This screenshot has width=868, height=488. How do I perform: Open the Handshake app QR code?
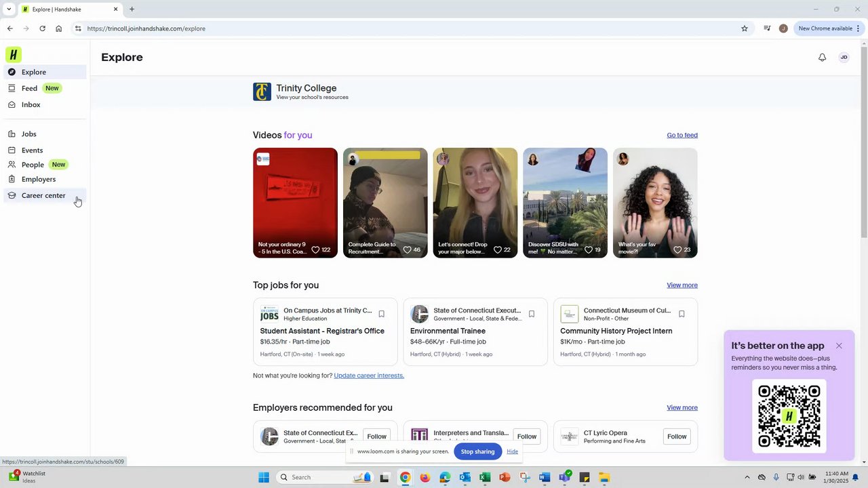pos(789,416)
